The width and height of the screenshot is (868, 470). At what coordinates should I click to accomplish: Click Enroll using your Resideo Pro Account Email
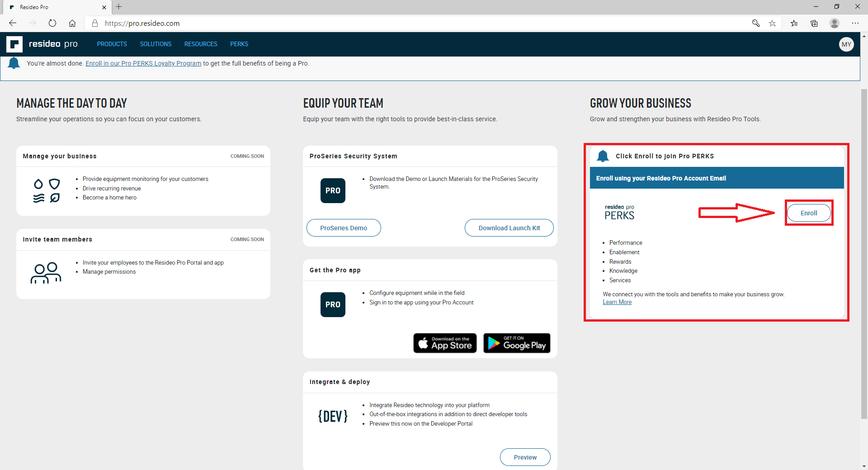pos(661,178)
